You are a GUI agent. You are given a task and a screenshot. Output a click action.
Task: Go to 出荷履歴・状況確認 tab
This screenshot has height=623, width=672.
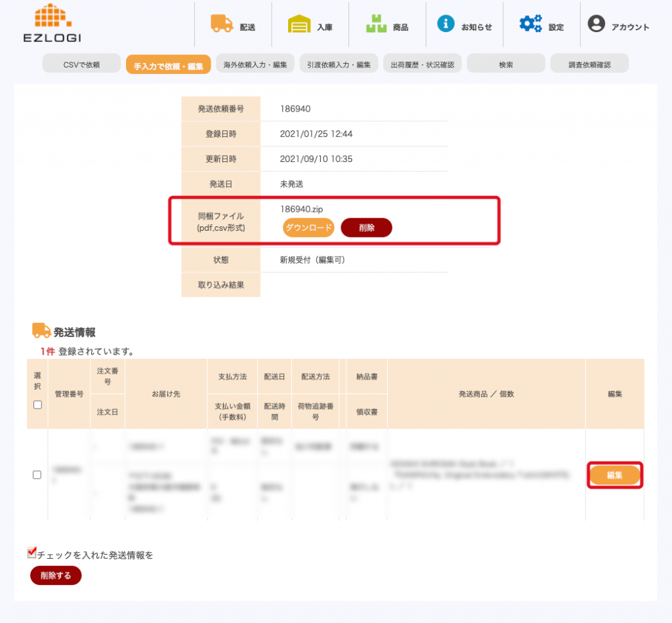(422, 64)
